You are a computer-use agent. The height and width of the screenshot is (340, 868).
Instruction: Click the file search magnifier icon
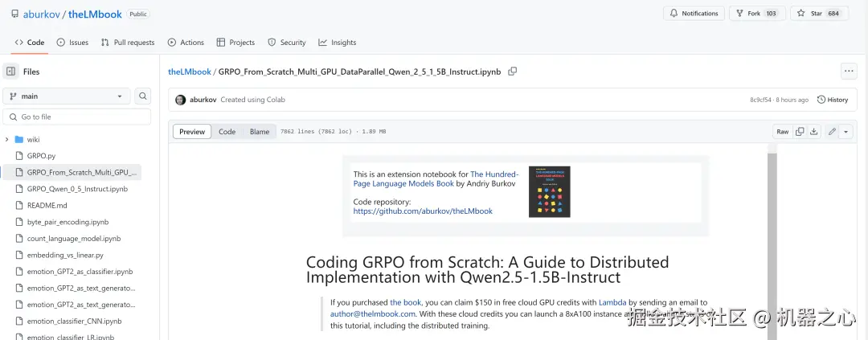click(x=143, y=96)
